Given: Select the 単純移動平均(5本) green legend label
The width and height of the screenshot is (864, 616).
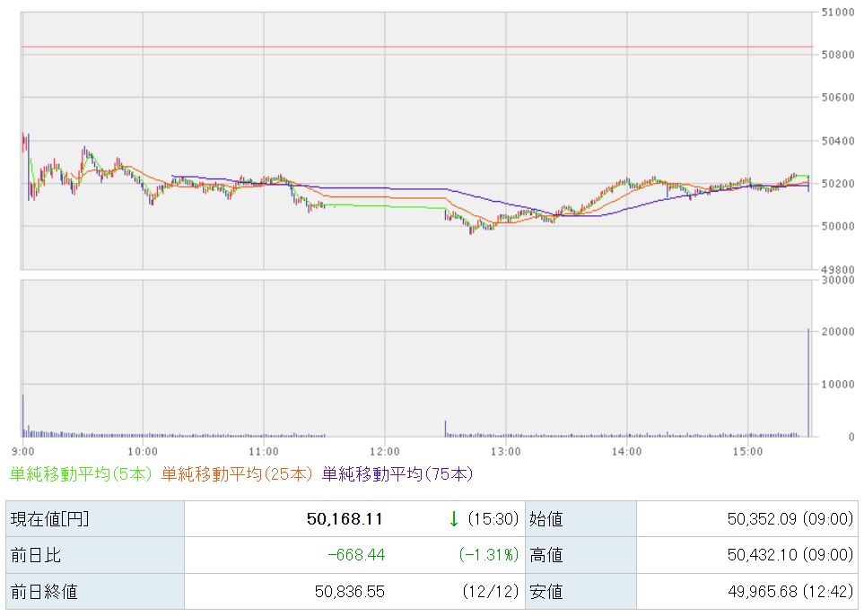Looking at the screenshot, I should point(82,474).
